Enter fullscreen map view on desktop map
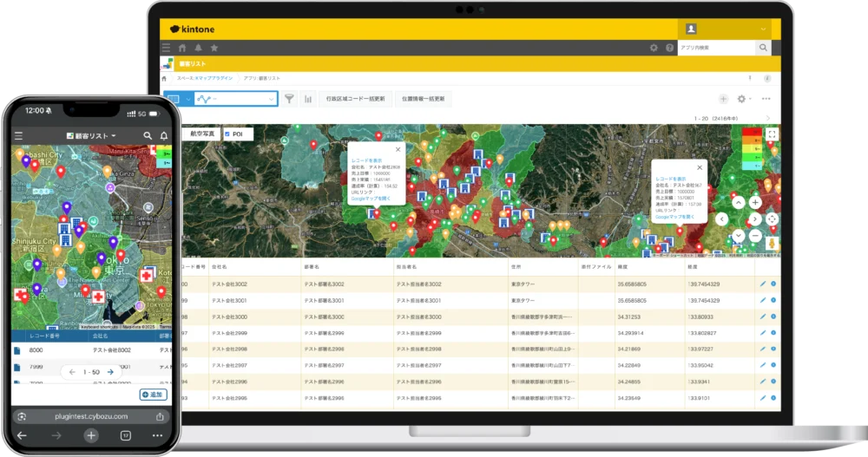This screenshot has width=868, height=457. click(772, 134)
